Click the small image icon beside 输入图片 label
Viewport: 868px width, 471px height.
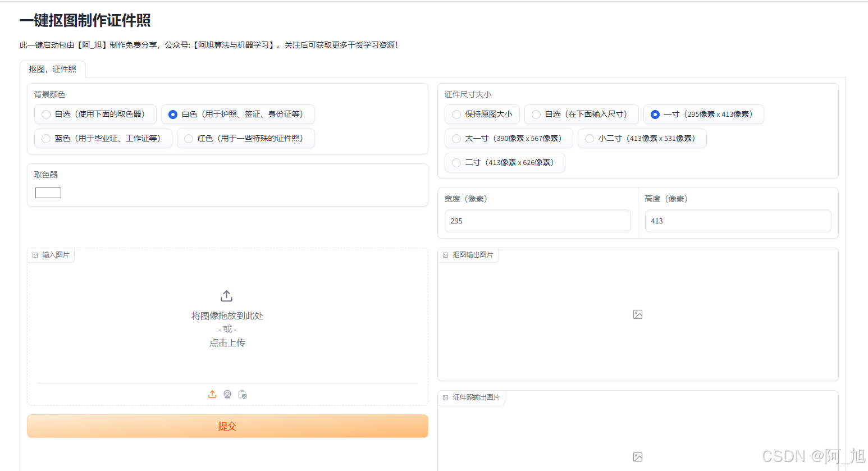tap(35, 254)
